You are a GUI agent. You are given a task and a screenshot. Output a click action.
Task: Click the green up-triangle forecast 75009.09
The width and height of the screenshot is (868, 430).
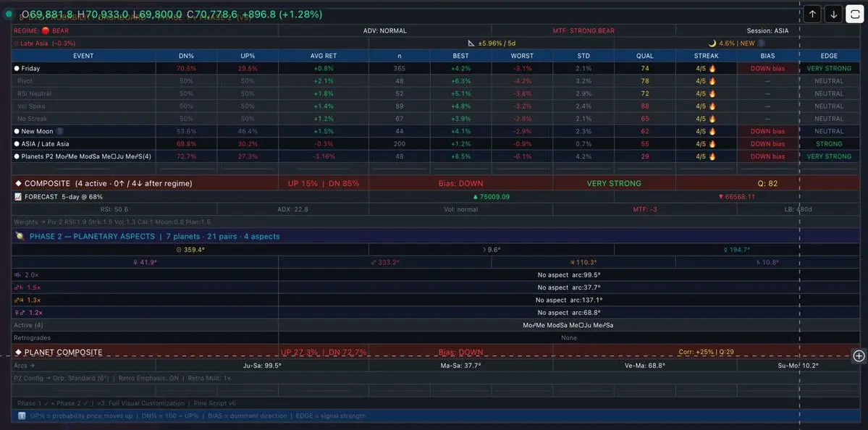click(x=491, y=196)
